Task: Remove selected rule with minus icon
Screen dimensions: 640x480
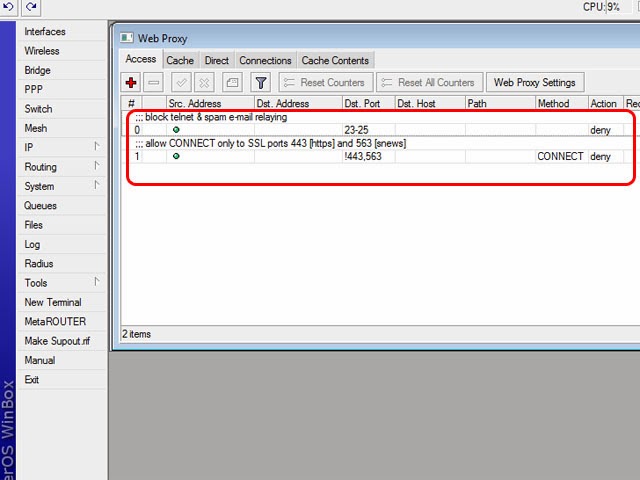Action: (154, 83)
